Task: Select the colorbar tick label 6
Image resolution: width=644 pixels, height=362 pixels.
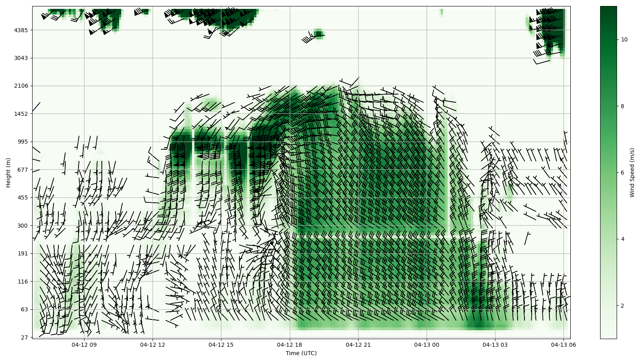Action: click(623, 173)
